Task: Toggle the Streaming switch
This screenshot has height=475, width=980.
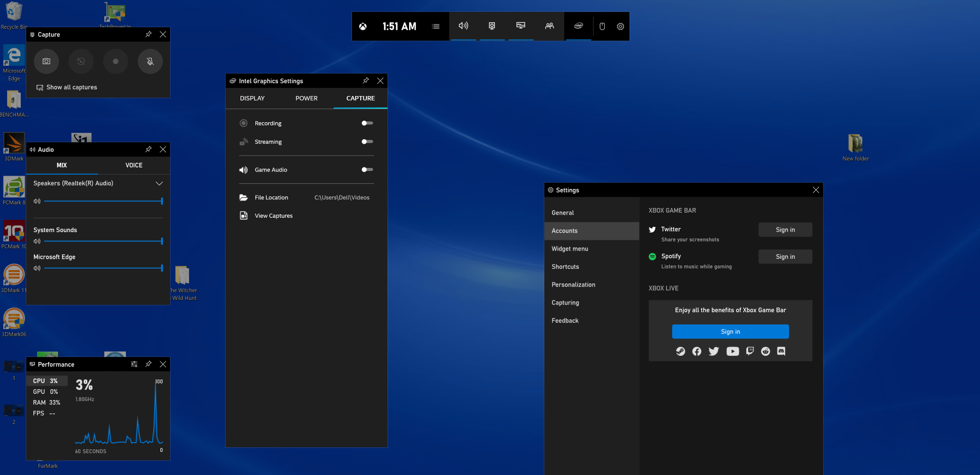Action: coord(367,142)
